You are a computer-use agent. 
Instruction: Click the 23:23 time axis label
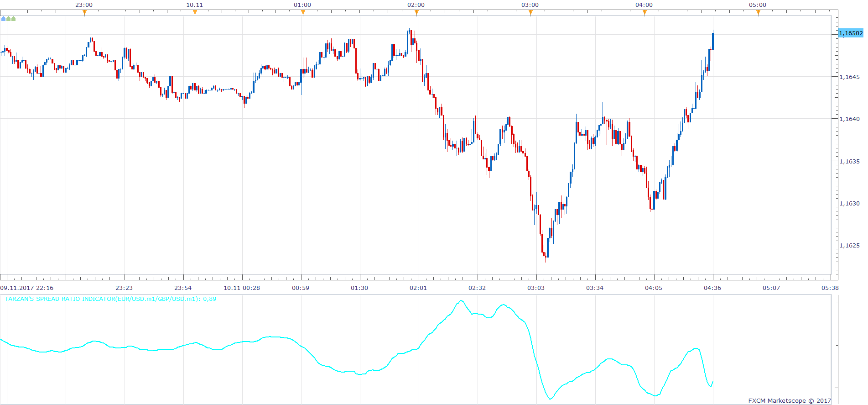click(124, 288)
